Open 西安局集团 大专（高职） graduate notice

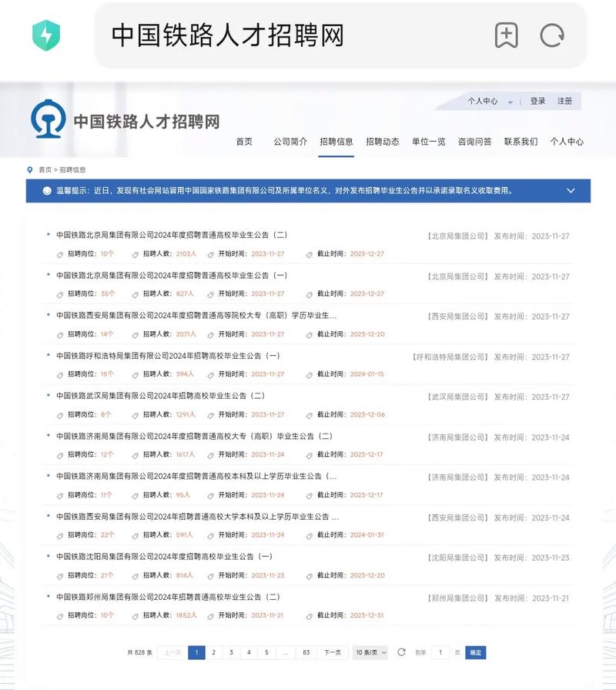click(196, 316)
